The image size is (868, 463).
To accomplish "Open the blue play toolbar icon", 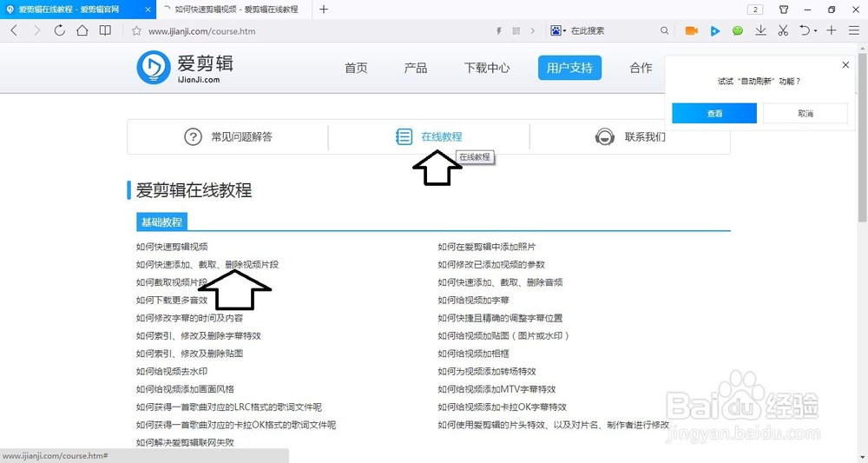I will click(715, 31).
